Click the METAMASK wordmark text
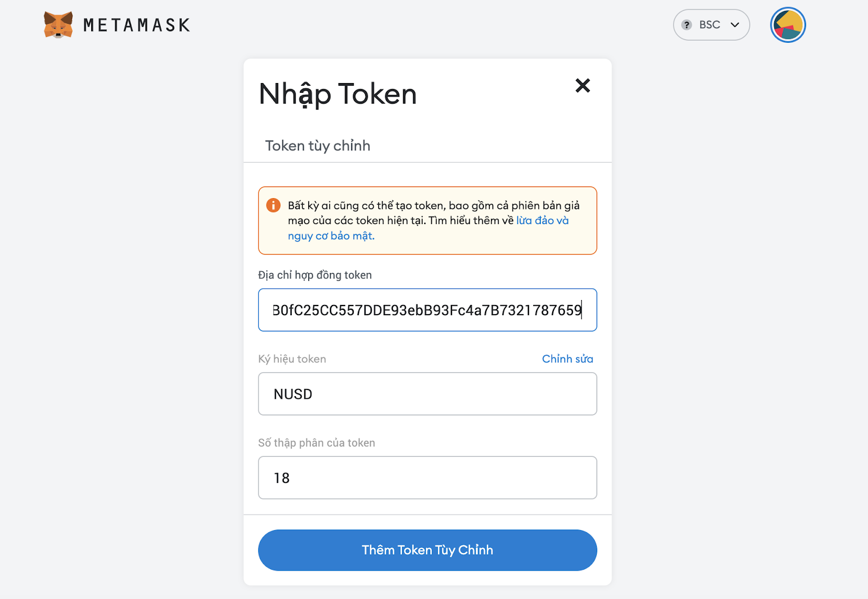The height and width of the screenshot is (599, 868). coord(137,25)
